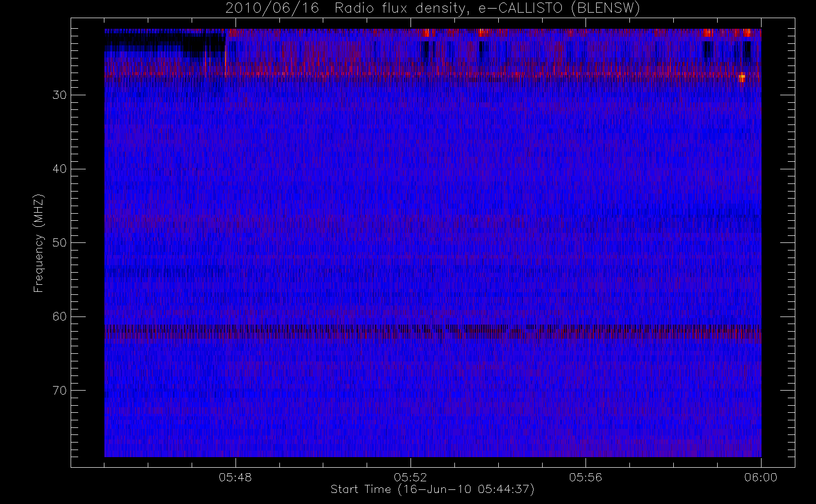Click the 05:56 time tick label
Image resolution: width=816 pixels, height=504 pixels.
pyautogui.click(x=586, y=477)
